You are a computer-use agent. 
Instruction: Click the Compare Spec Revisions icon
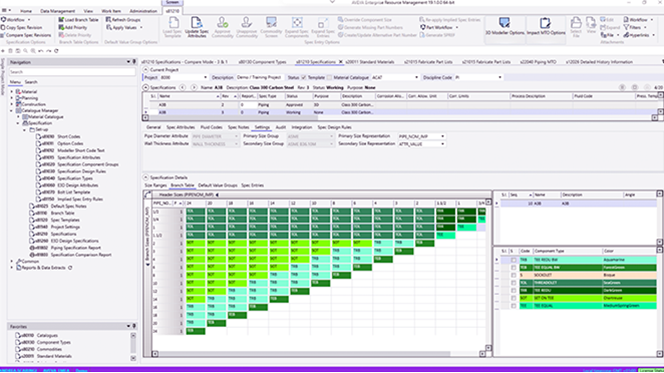pyautogui.click(x=3, y=35)
